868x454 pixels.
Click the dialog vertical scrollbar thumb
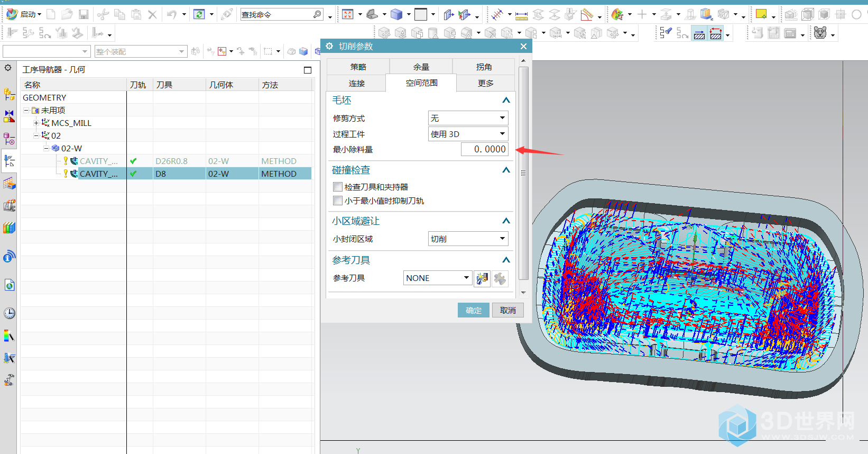pos(524,173)
